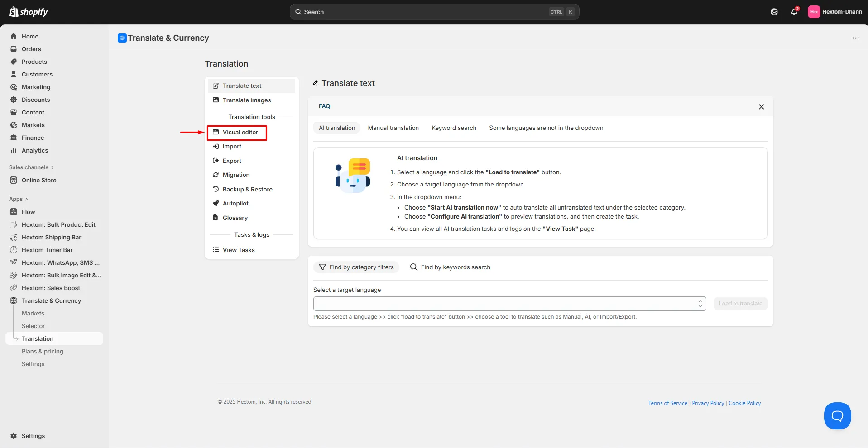Open 'Some languages are not in the dropdown' tab
The width and height of the screenshot is (868, 448).
pyautogui.click(x=546, y=128)
